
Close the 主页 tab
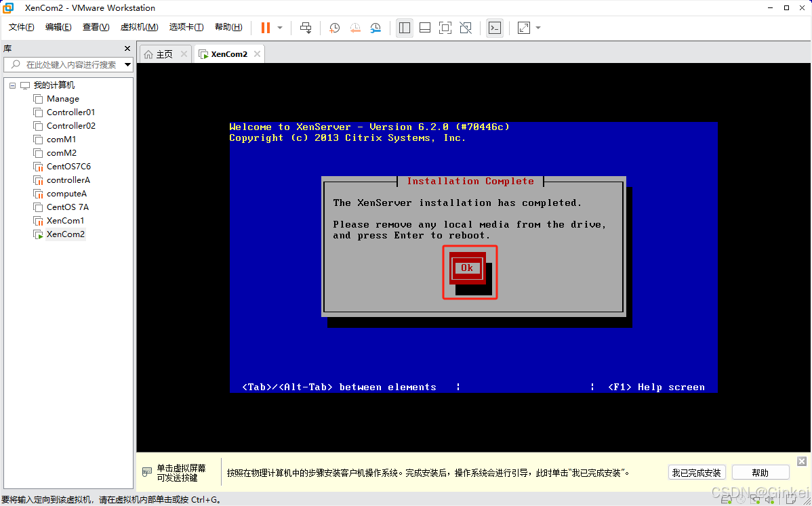point(183,54)
